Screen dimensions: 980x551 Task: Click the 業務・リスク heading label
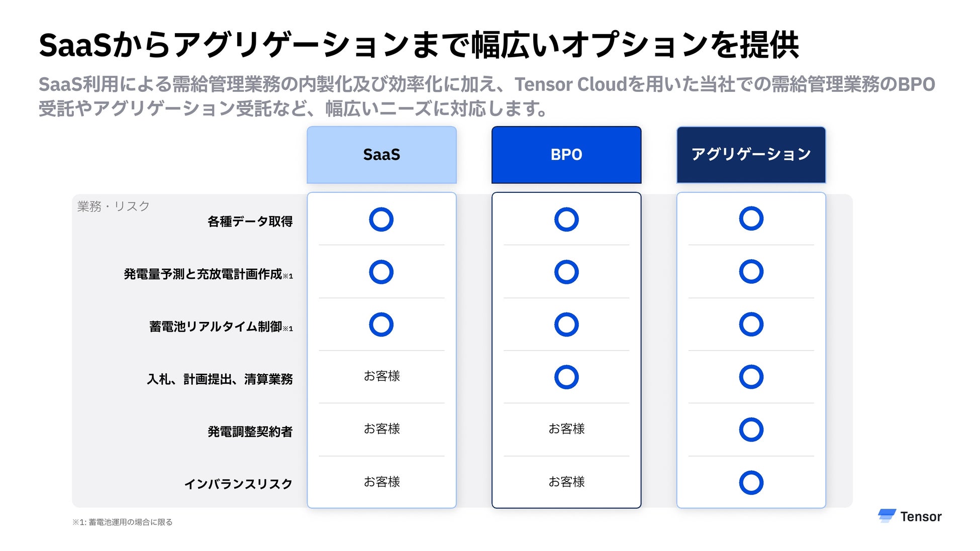(113, 206)
